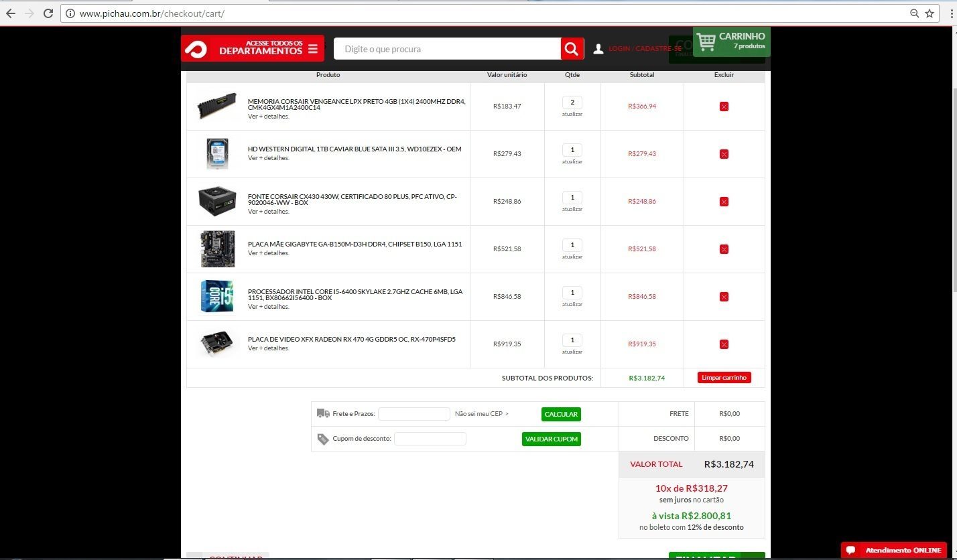
Task: Click the coupon tag icon
Action: [323, 439]
